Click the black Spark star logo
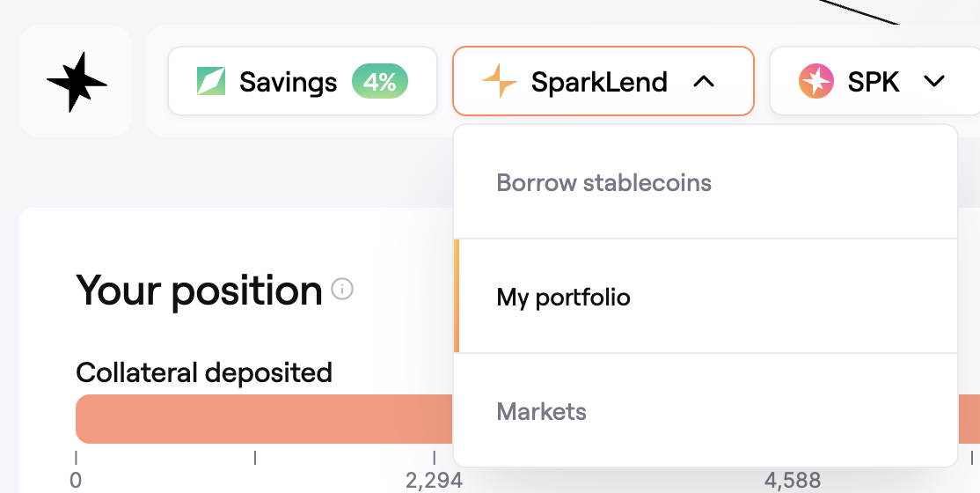This screenshot has height=493, width=980. tap(77, 81)
